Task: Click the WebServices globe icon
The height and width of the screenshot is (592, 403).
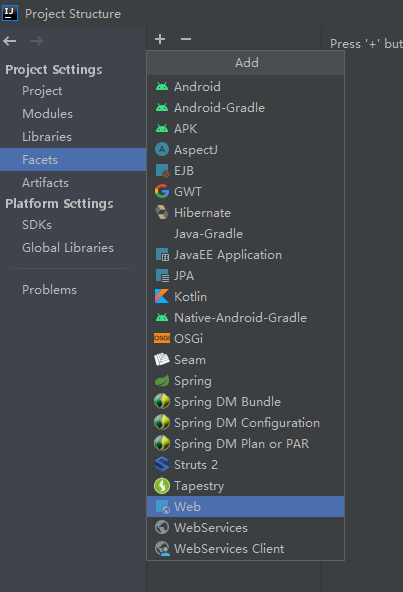Action: 162,527
